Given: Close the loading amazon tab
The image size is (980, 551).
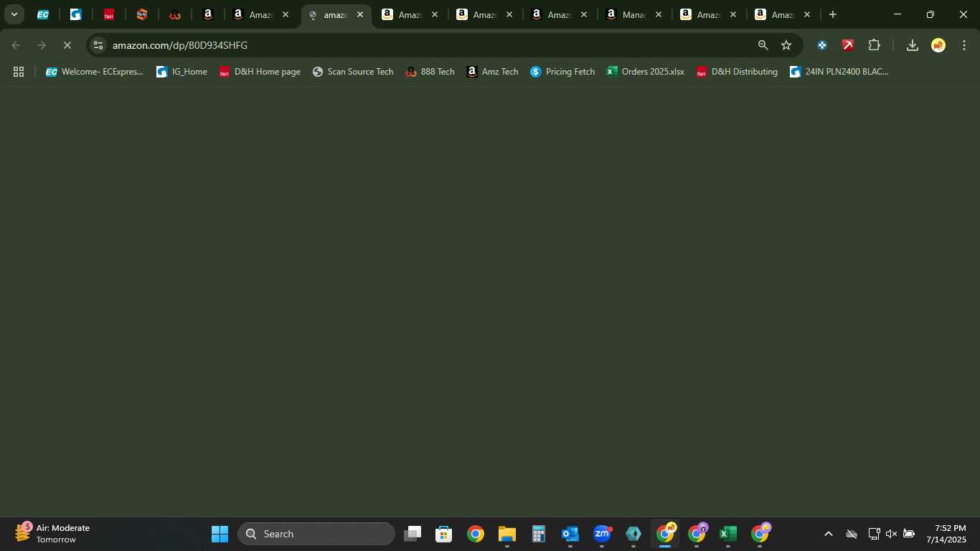Looking at the screenshot, I should (360, 14).
